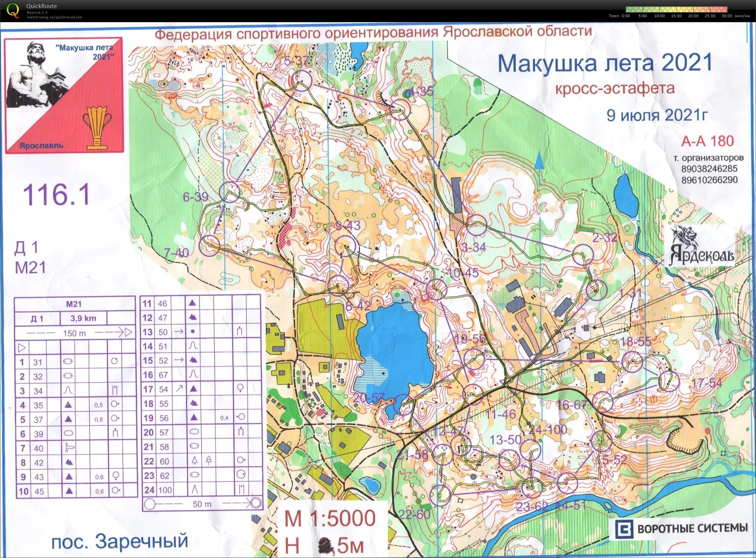Click the "Темп 0:00" pace label

619,16
